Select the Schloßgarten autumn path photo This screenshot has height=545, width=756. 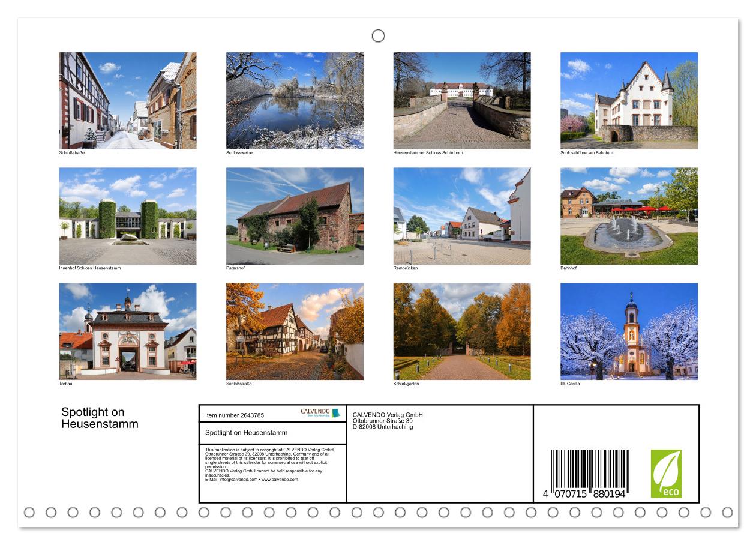coord(462,331)
